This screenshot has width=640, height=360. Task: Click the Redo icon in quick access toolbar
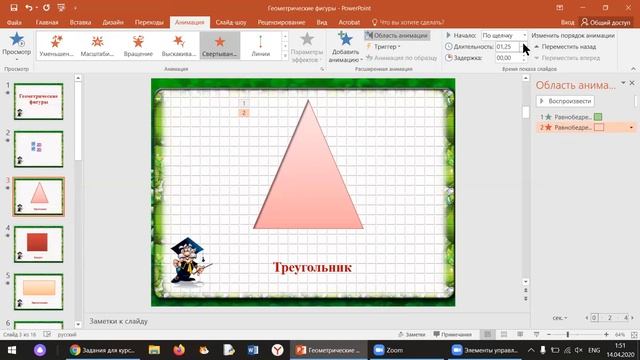tap(46, 8)
